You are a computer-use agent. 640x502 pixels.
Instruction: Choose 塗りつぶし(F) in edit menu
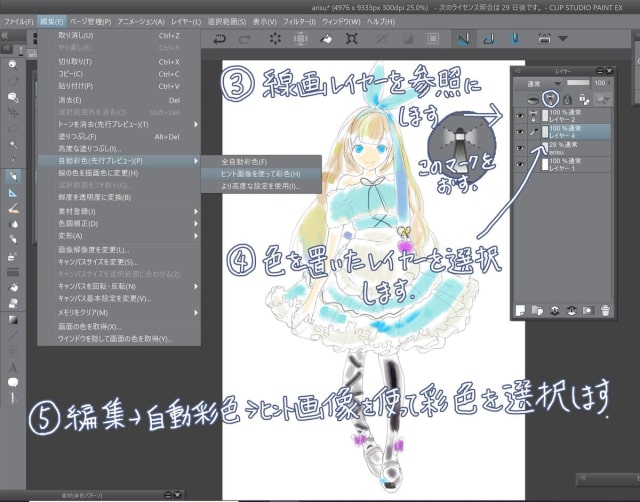(x=119, y=137)
